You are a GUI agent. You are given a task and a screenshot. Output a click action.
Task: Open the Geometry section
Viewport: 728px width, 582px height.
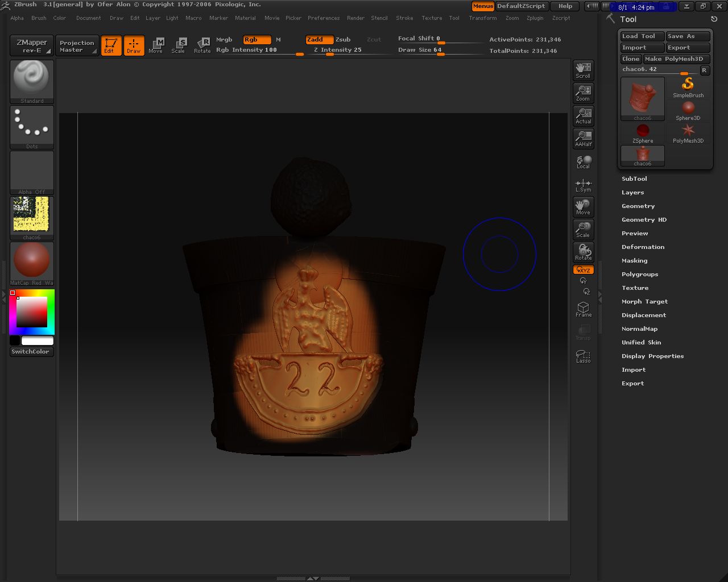coord(638,206)
